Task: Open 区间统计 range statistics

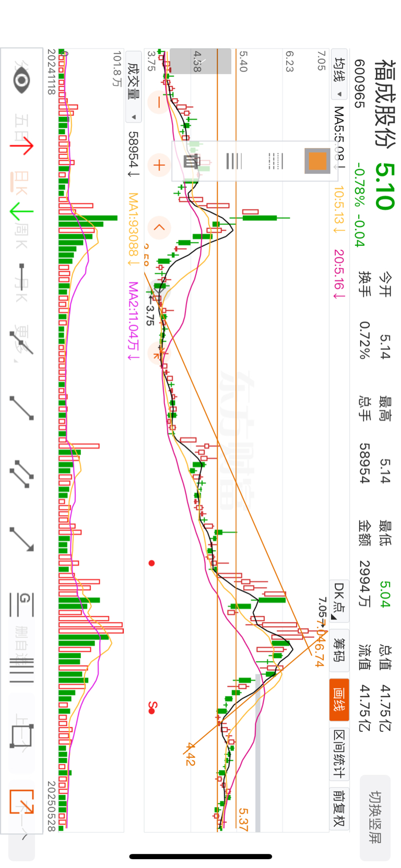Action: [339, 753]
